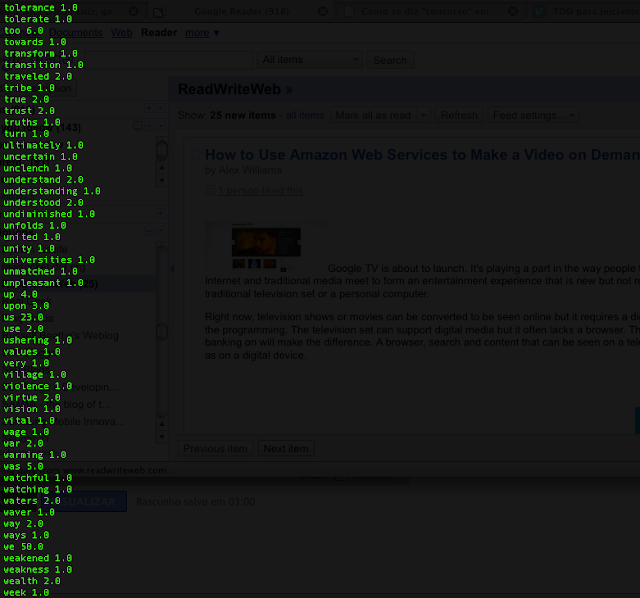Open the dropdown arrow in top sidebar section
Image resolution: width=640 pixels, height=598 pixels.
click(160, 108)
